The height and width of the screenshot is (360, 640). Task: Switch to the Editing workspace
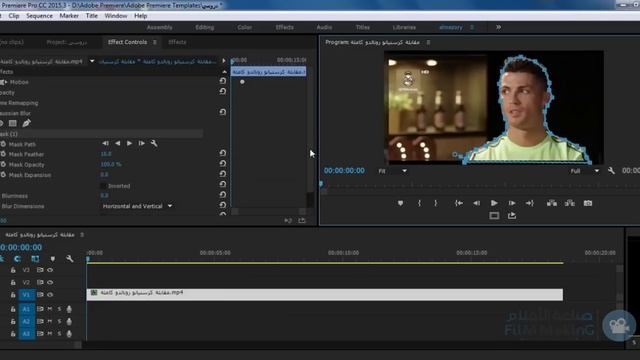coord(204,27)
